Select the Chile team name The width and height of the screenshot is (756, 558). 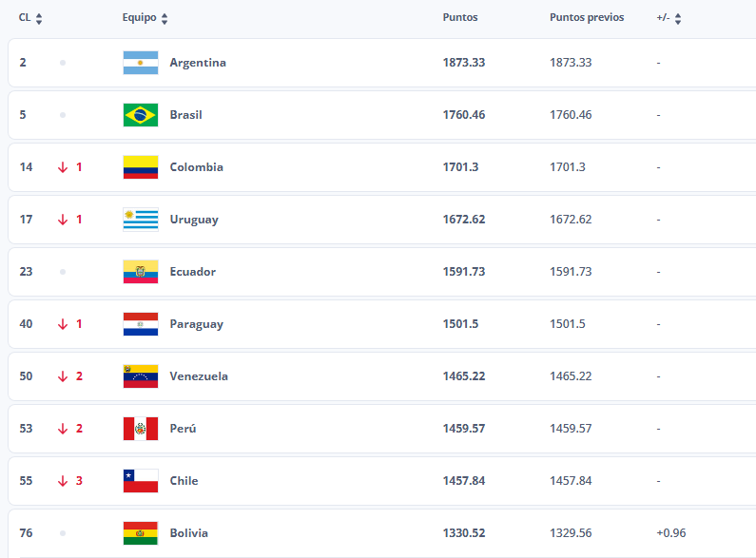184,481
